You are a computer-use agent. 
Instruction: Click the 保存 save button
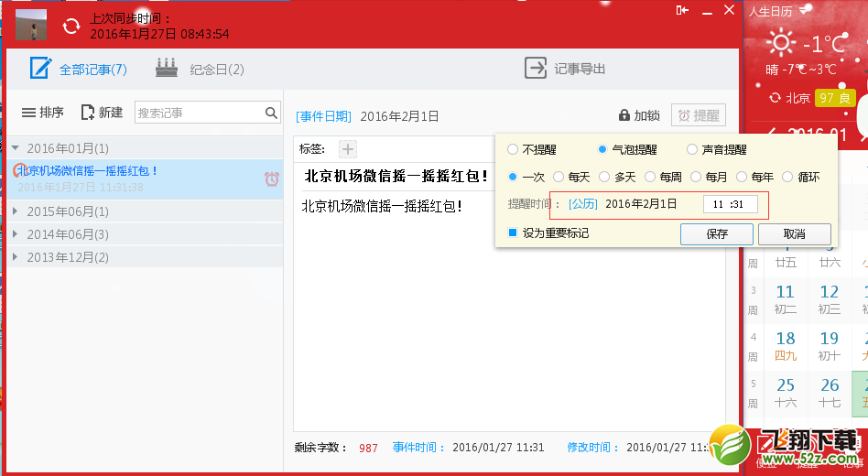[717, 234]
